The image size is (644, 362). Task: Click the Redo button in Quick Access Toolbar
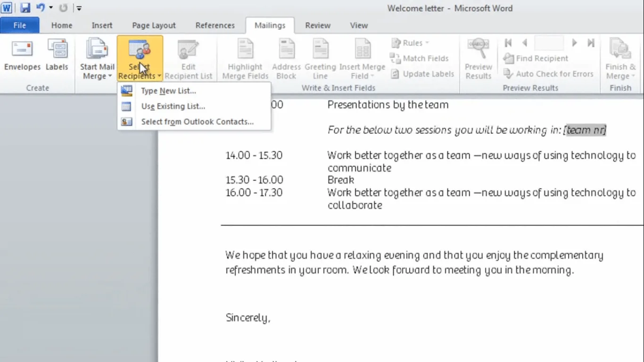coord(63,8)
